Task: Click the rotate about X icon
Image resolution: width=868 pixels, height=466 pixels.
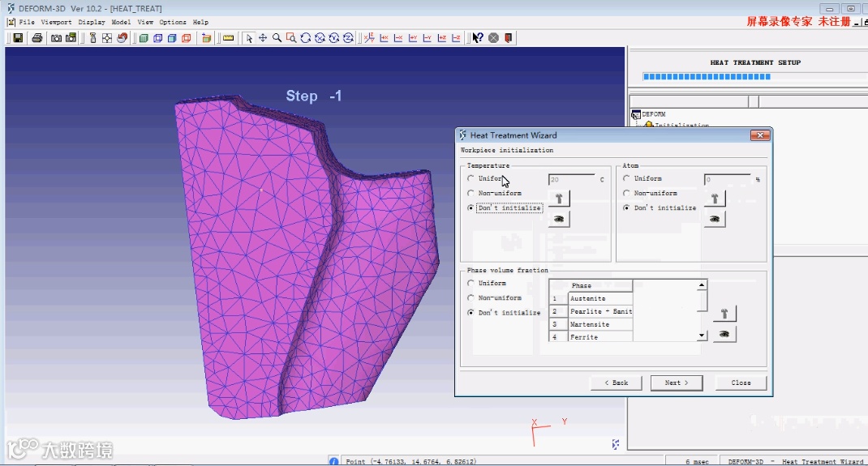Action: pos(320,37)
